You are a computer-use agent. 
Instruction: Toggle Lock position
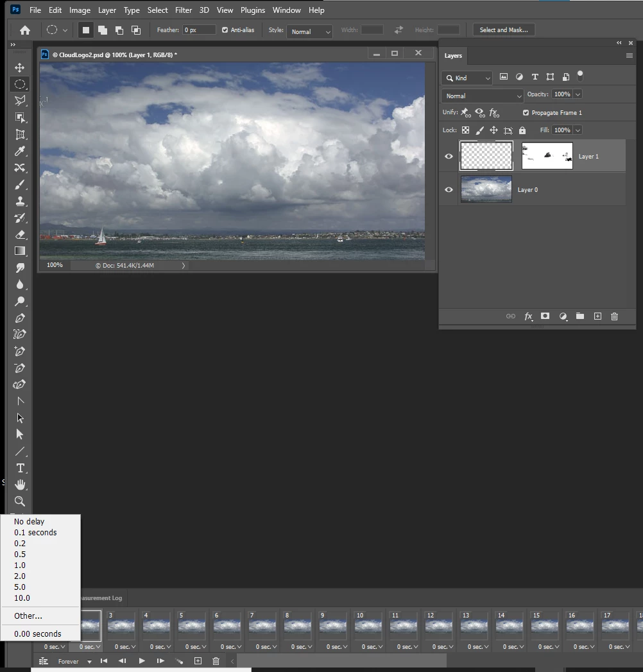click(494, 130)
